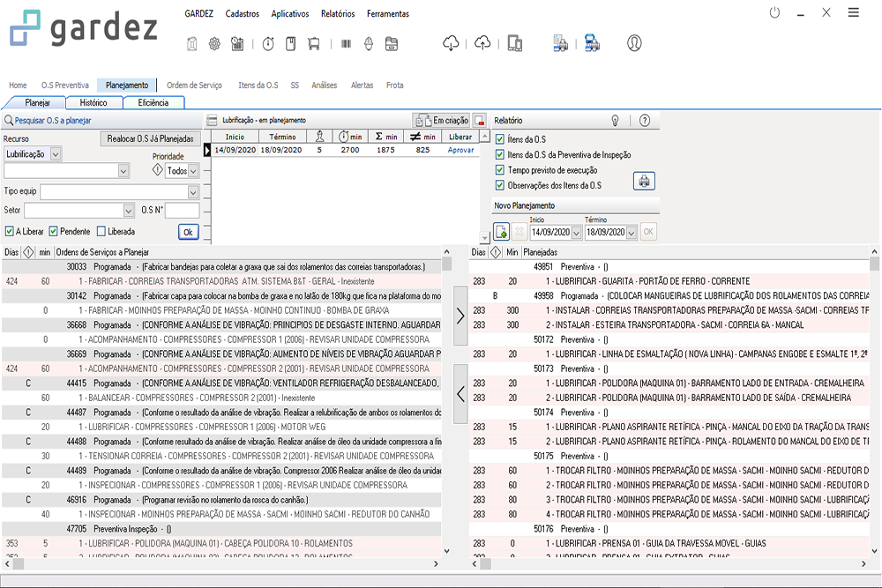This screenshot has height=588, width=882.
Task: Print the report with printer button
Action: click(x=644, y=181)
